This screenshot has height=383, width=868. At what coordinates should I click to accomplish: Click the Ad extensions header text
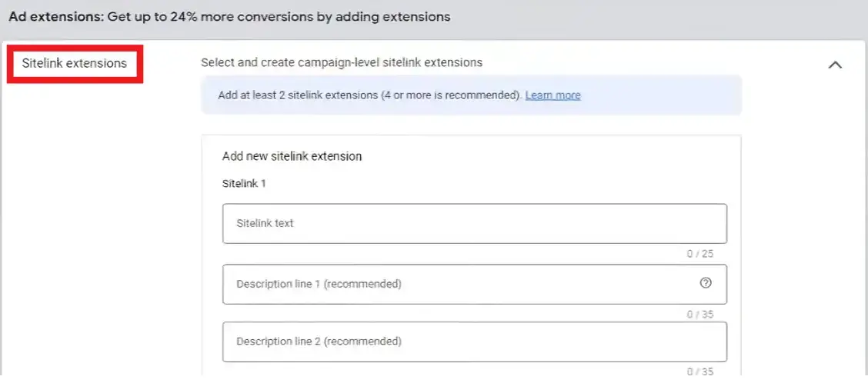(229, 17)
